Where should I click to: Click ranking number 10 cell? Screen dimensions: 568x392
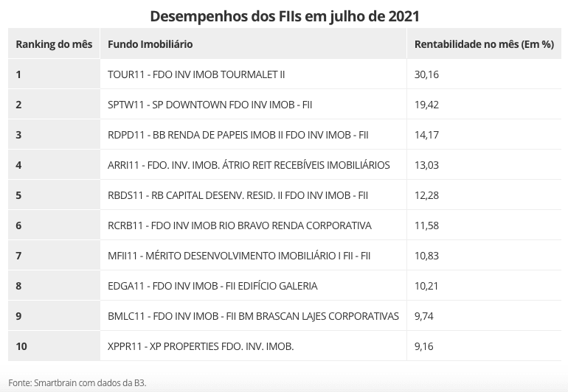click(x=21, y=346)
